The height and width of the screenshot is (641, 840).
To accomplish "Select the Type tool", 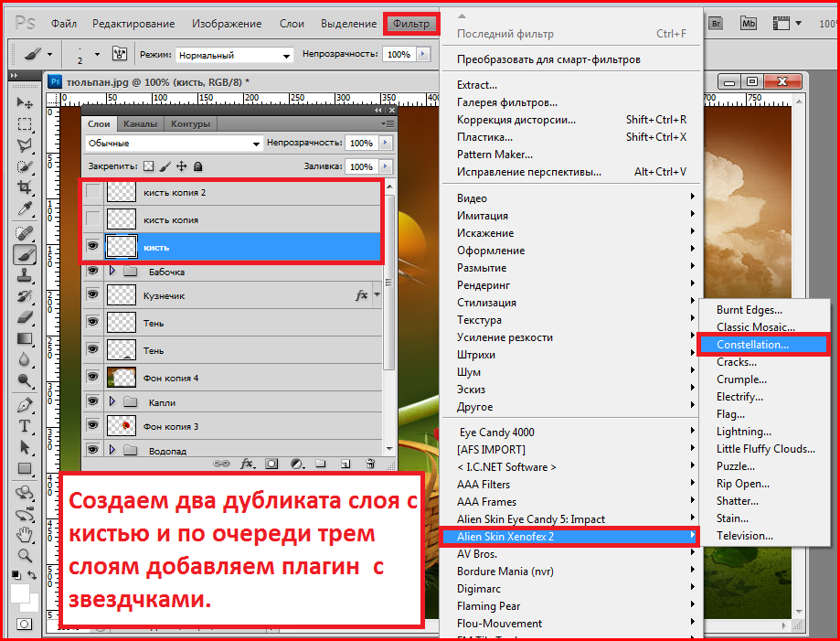I will tap(24, 427).
